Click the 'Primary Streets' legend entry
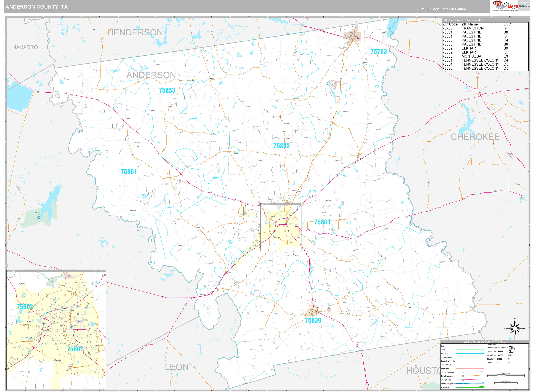The height and width of the screenshot is (392, 533). (447, 357)
